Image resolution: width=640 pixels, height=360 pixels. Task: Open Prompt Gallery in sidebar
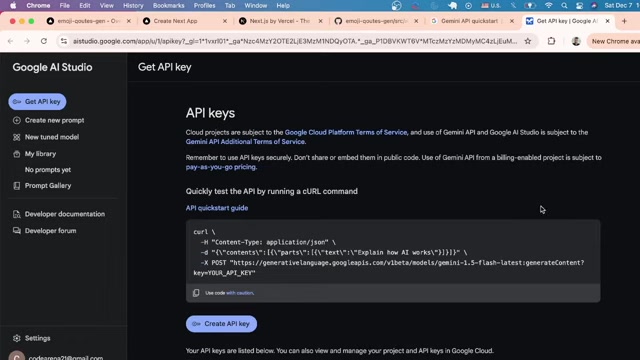click(42, 186)
